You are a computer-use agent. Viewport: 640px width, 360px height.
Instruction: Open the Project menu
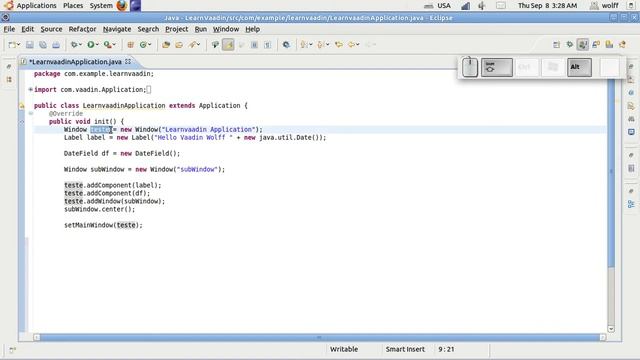tap(176, 29)
